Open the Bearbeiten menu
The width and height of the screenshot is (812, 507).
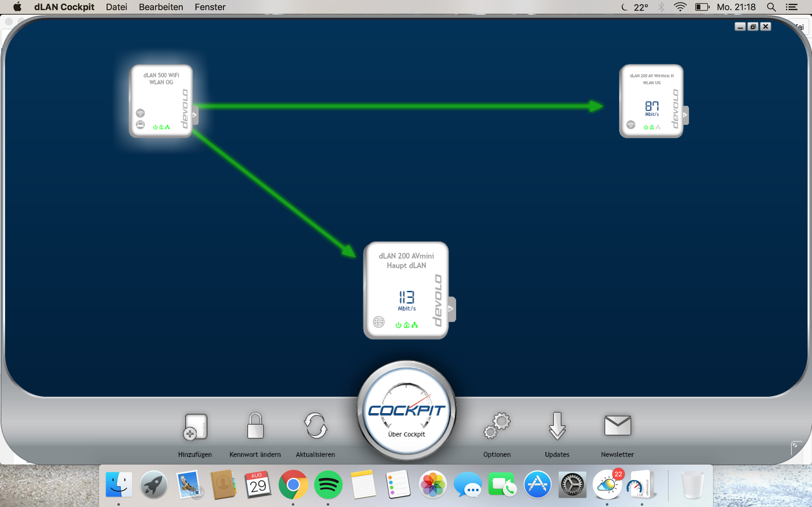tap(161, 7)
